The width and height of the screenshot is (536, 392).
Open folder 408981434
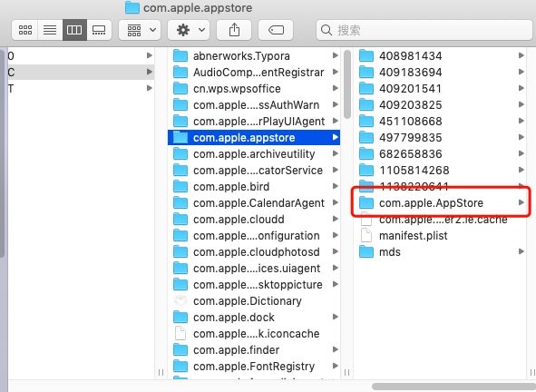pyautogui.click(x=441, y=55)
